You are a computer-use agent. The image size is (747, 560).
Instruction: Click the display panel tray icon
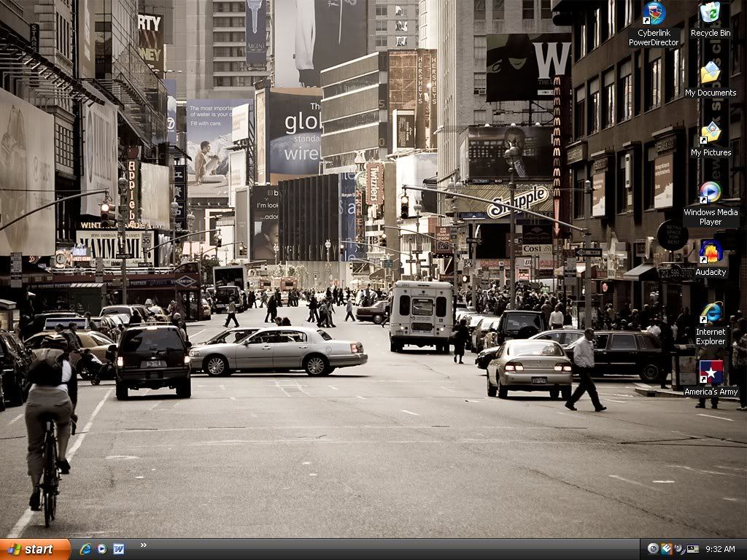692,549
